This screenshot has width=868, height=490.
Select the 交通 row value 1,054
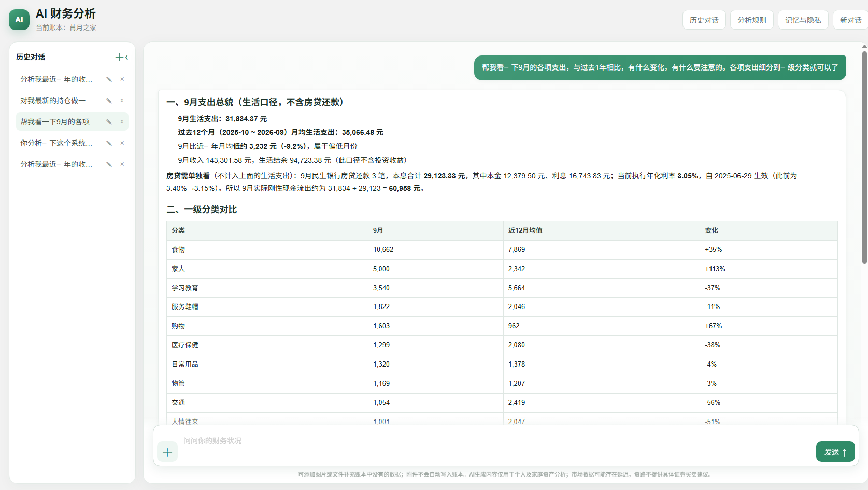click(x=435, y=403)
